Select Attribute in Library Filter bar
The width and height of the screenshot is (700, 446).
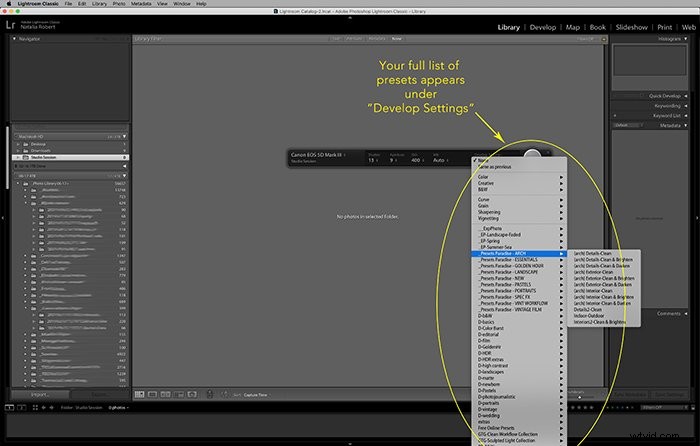click(354, 39)
